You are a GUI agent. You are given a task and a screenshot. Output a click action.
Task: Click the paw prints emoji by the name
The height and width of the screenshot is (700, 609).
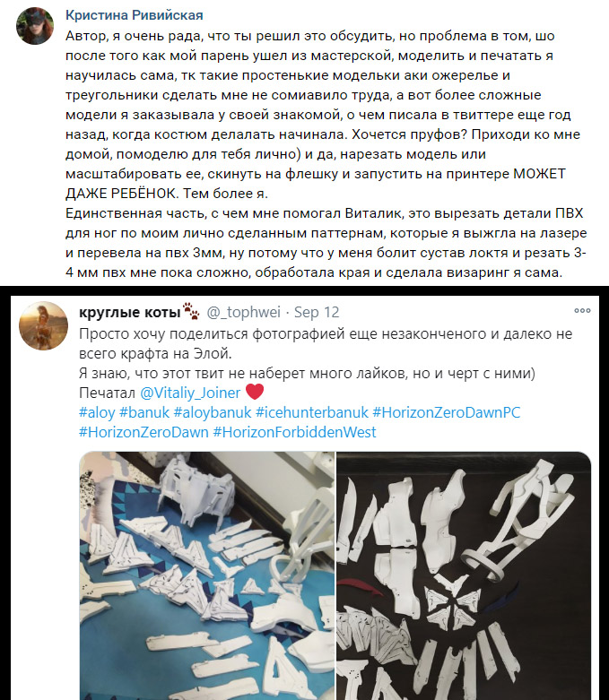click(191, 311)
